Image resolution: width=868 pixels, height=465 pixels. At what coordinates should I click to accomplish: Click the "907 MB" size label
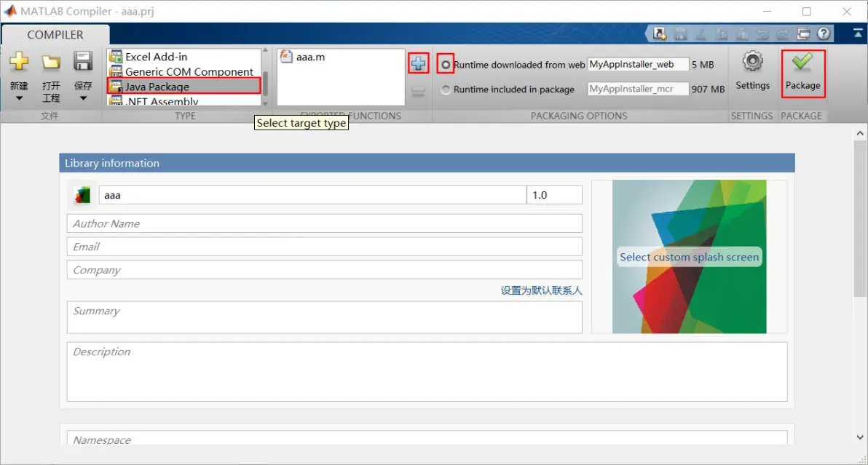point(708,89)
